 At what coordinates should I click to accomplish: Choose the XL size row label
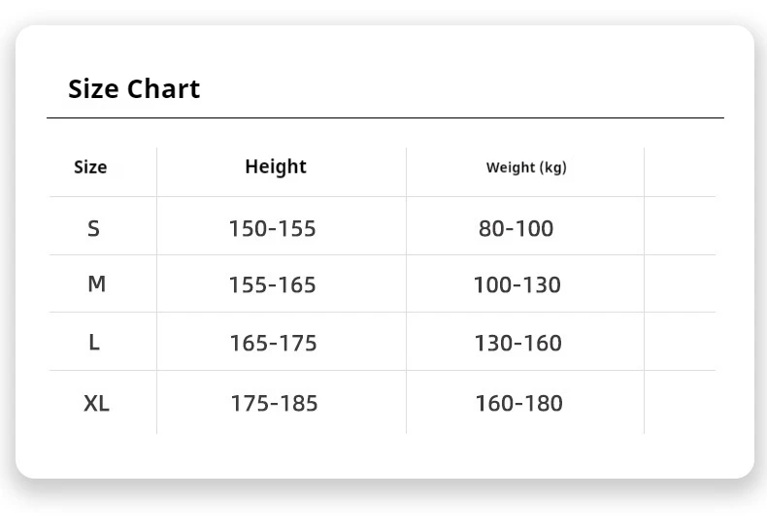tap(96, 403)
